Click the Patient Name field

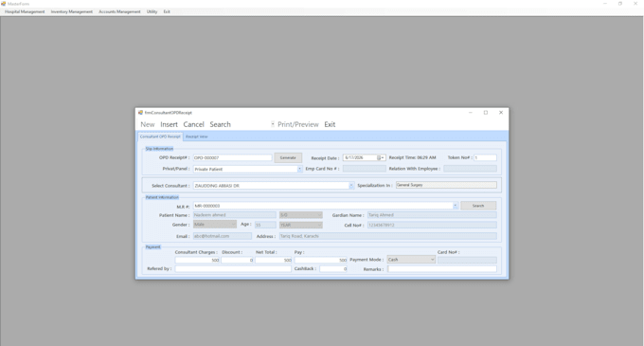(235, 215)
